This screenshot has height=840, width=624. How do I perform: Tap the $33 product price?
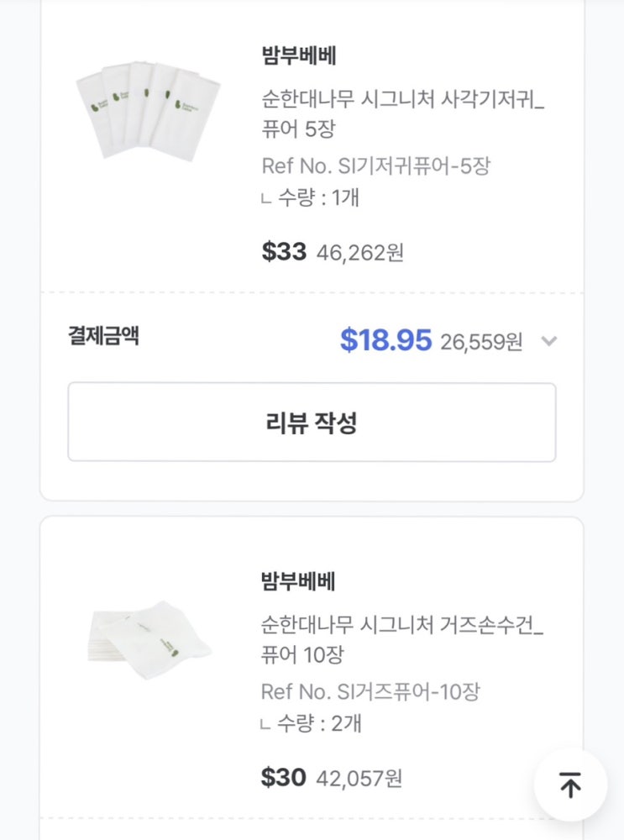[x=284, y=252]
